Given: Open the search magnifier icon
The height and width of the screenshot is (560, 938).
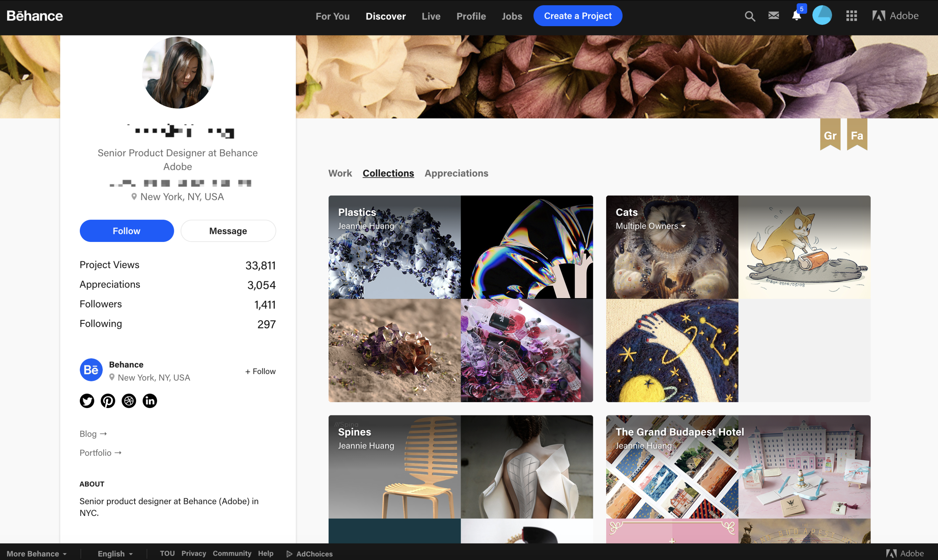Looking at the screenshot, I should pyautogui.click(x=750, y=16).
